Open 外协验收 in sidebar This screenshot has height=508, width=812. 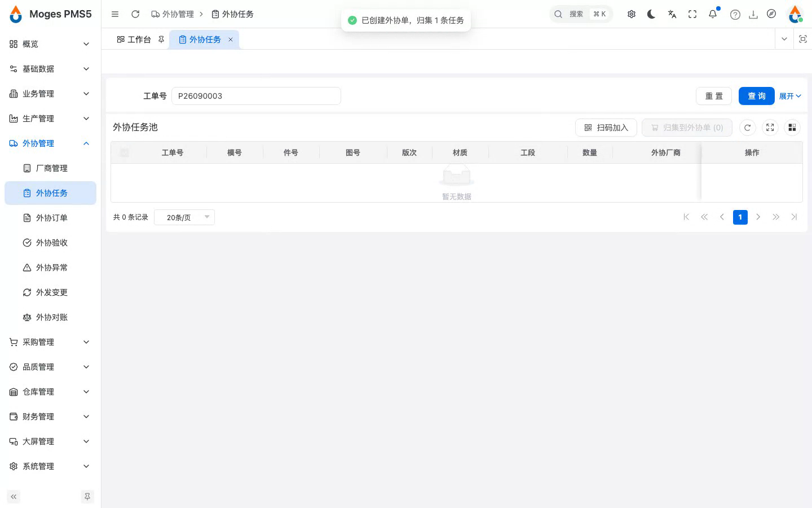50,243
